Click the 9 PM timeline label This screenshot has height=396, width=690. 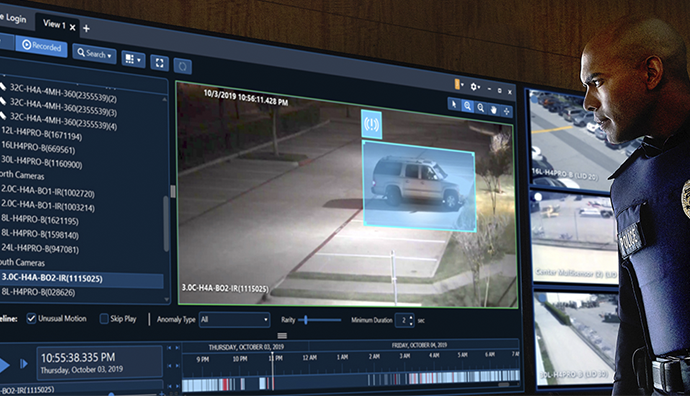(202, 359)
